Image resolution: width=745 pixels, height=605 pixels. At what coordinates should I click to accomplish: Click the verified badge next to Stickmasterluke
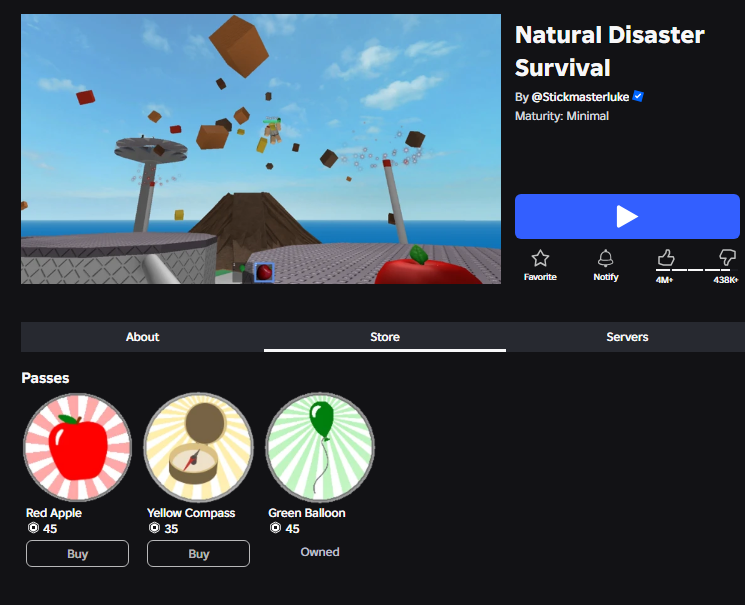coord(638,96)
